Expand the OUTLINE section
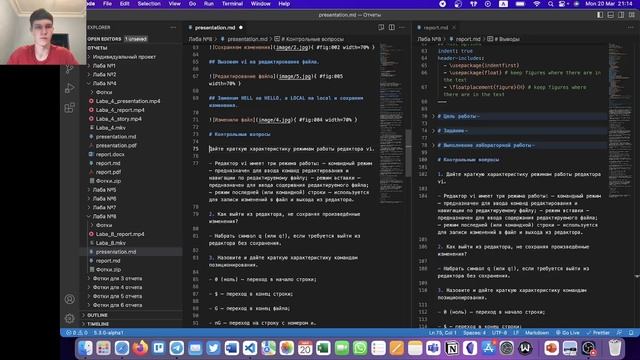This screenshot has height=360, width=640. click(x=97, y=315)
